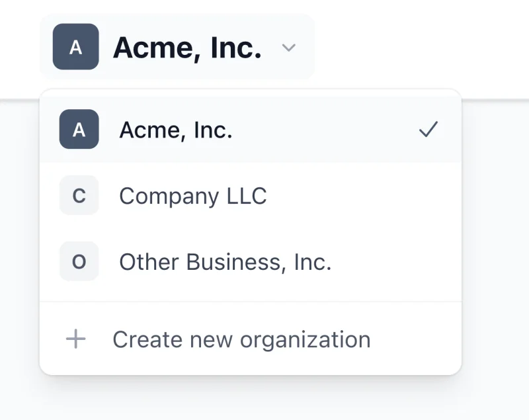Click the plus icon beside Create new organization
The height and width of the screenshot is (420, 529).
(75, 339)
